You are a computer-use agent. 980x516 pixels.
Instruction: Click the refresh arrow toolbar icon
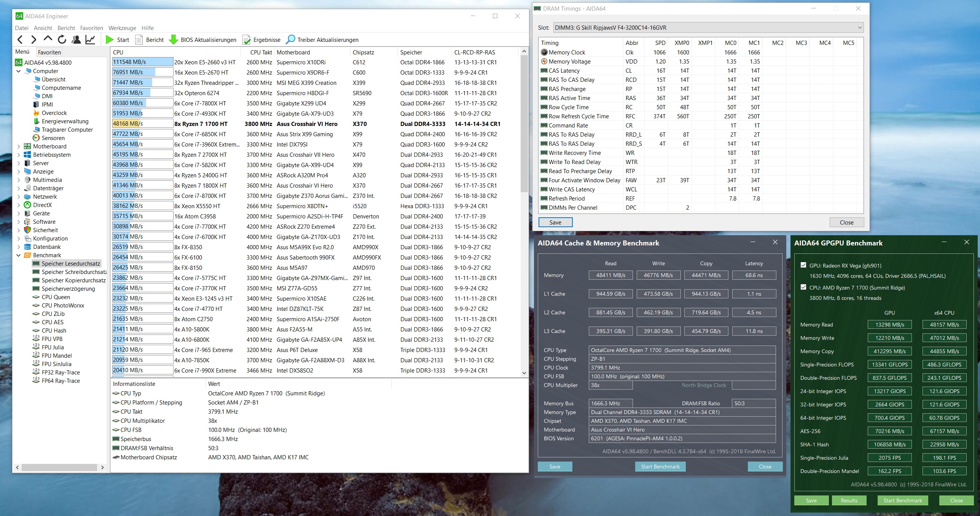click(62, 40)
